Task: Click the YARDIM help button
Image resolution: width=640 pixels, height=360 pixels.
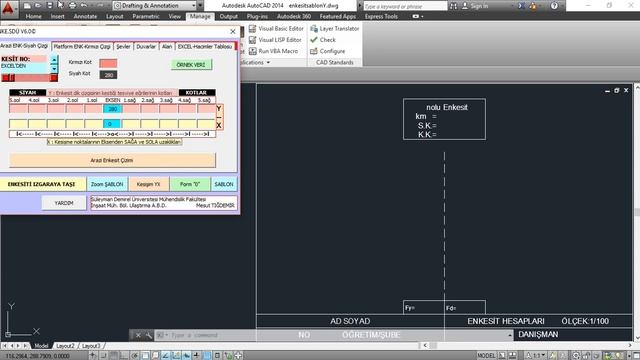Action: 64,203
